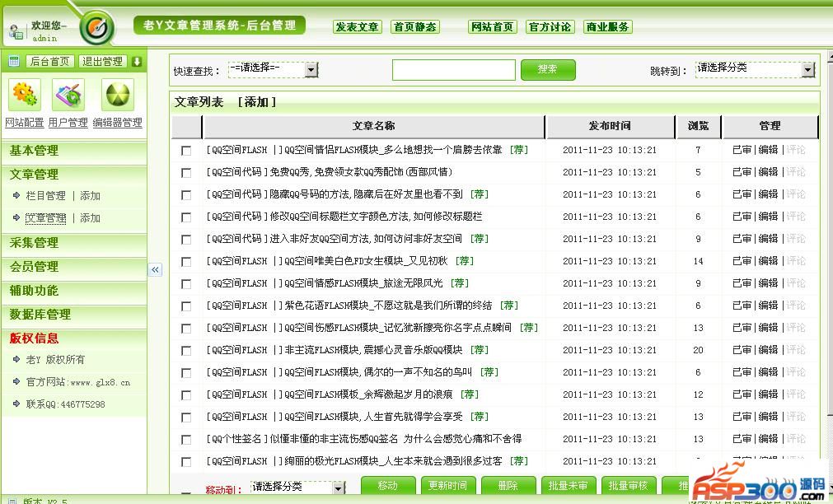Viewport: 833px width, 504px height.
Task: Open 商业服务 in the top menu
Action: 608,26
